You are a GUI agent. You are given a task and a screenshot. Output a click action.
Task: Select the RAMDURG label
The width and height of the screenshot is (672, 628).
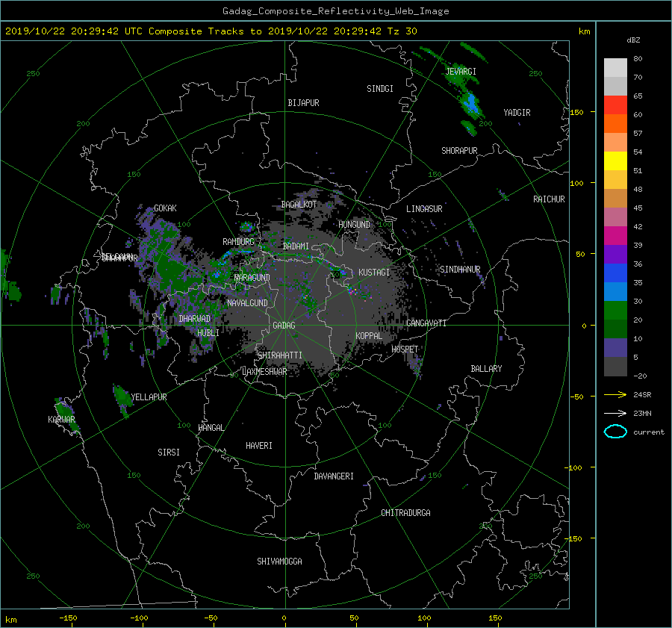tap(238, 242)
